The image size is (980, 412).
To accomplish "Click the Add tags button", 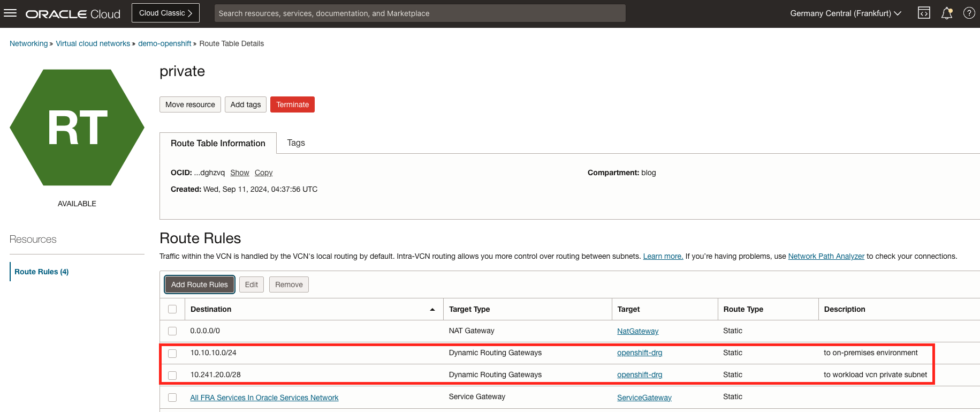I will coord(246,104).
